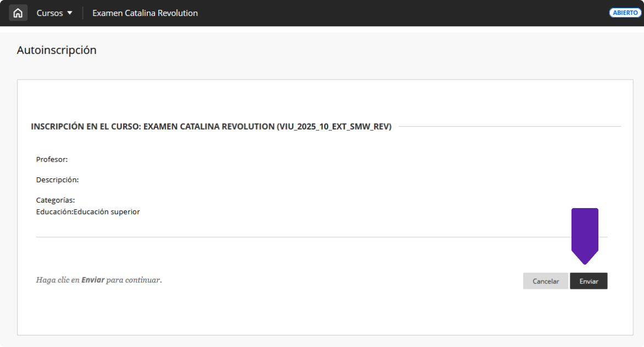Open the Examen Catalina Revolution breadcrumb
Image resolution: width=644 pixels, height=347 pixels.
tap(145, 13)
